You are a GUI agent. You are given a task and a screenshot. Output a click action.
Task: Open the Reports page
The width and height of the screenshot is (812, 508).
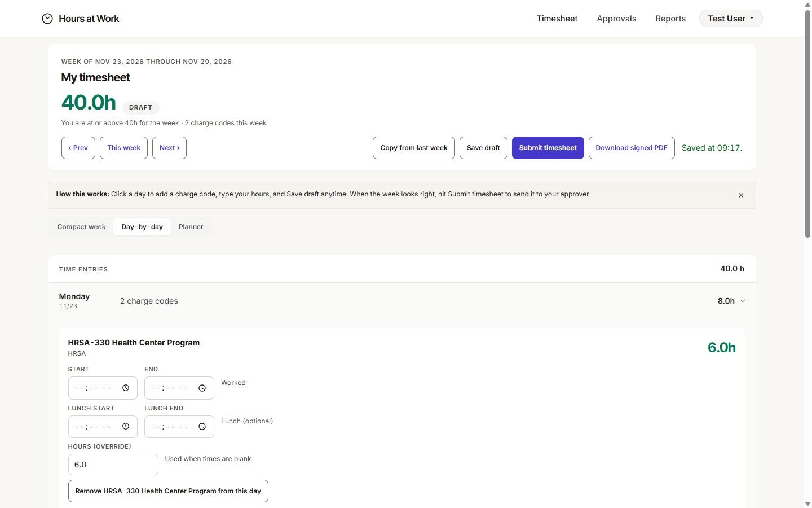pyautogui.click(x=670, y=19)
